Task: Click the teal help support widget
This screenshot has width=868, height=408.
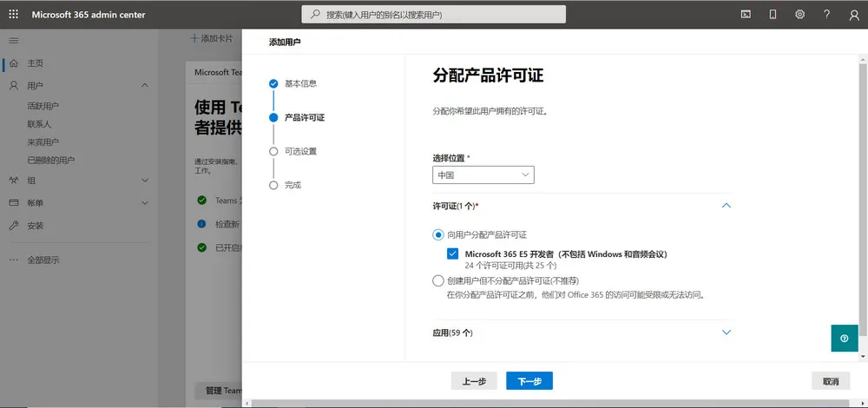Action: coord(845,339)
